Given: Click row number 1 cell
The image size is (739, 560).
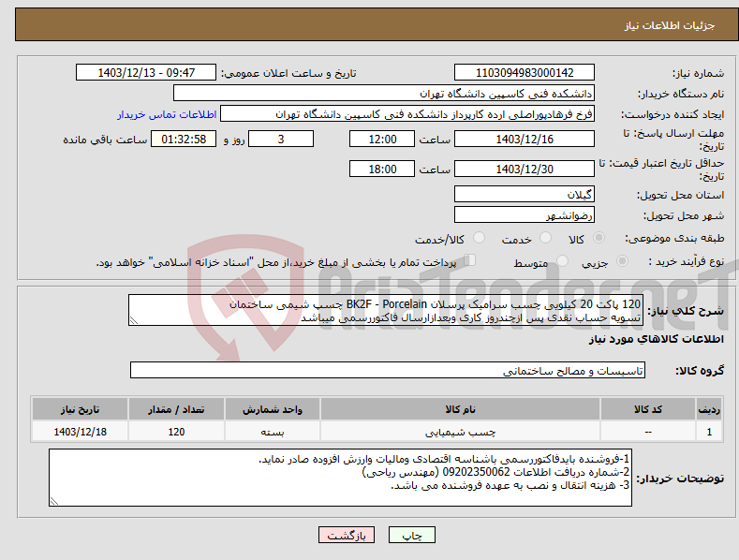Looking at the screenshot, I should pyautogui.click(x=709, y=432).
